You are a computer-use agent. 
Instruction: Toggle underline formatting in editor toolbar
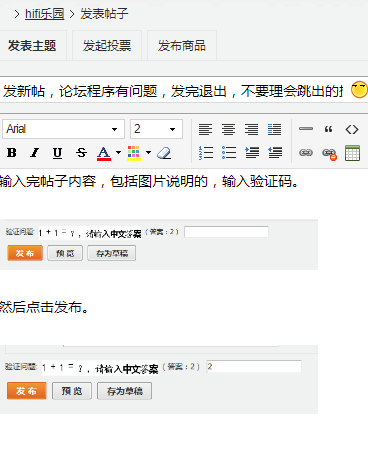coord(57,153)
